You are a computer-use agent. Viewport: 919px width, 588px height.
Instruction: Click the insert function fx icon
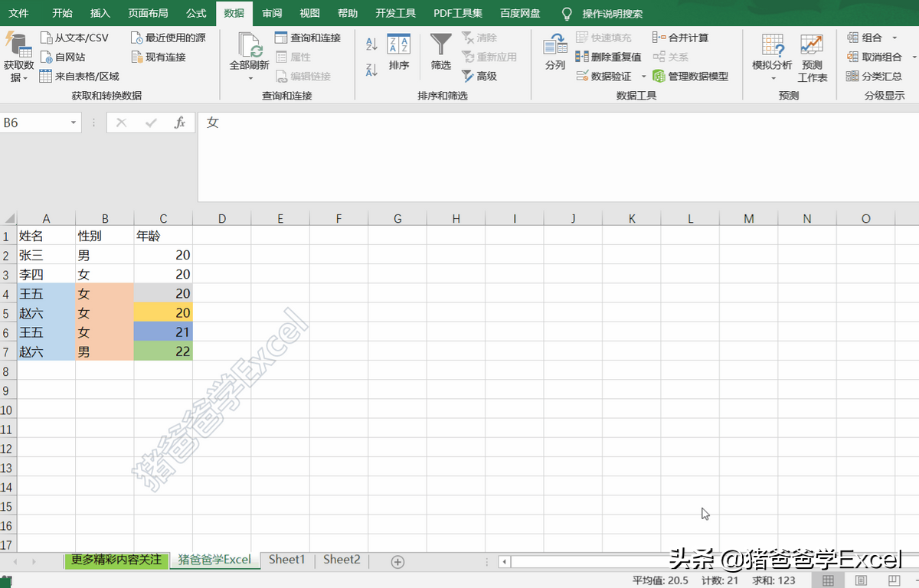(180, 122)
